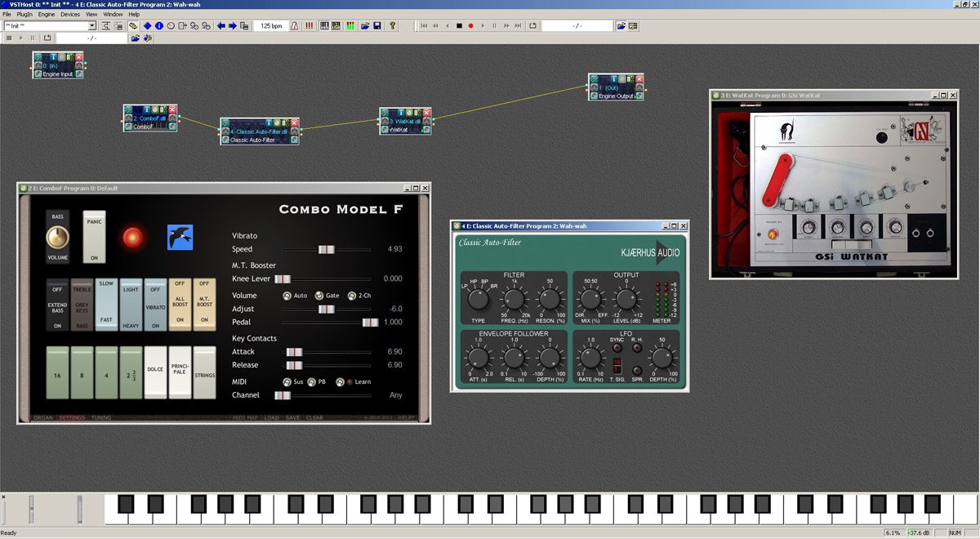Click the blue swallow bird logo in ComboF
Screen dimensions: 980x539
point(180,237)
